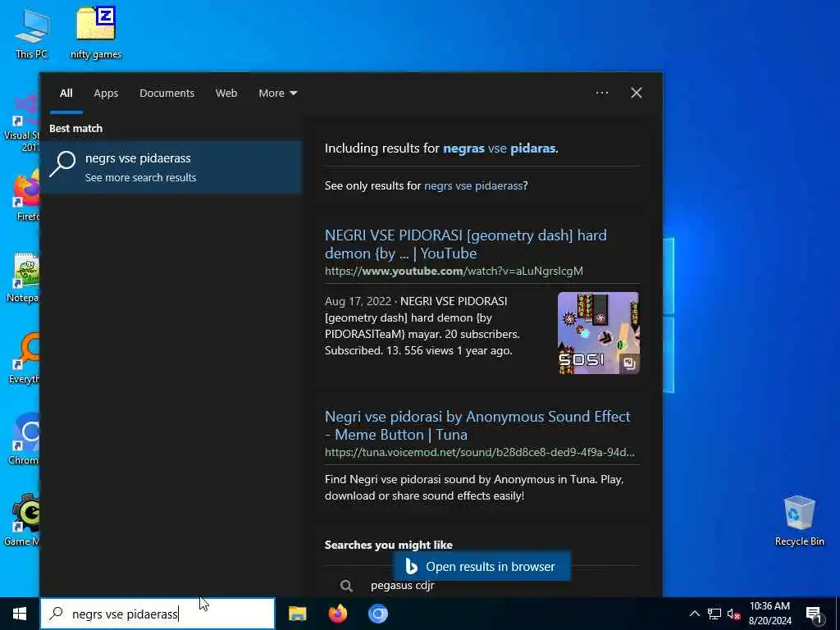The height and width of the screenshot is (630, 840).
Task: Expand the More dropdown in search
Action: [277, 94]
